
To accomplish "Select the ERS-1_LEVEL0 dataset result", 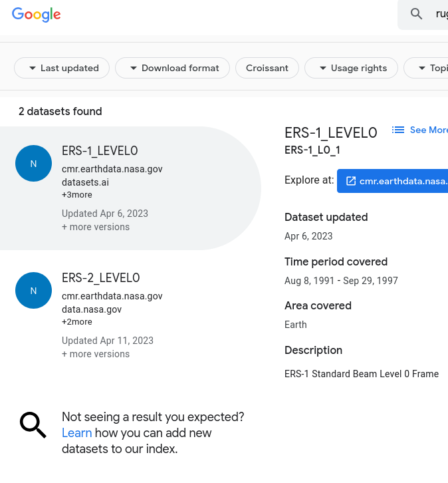I will coord(100,151).
